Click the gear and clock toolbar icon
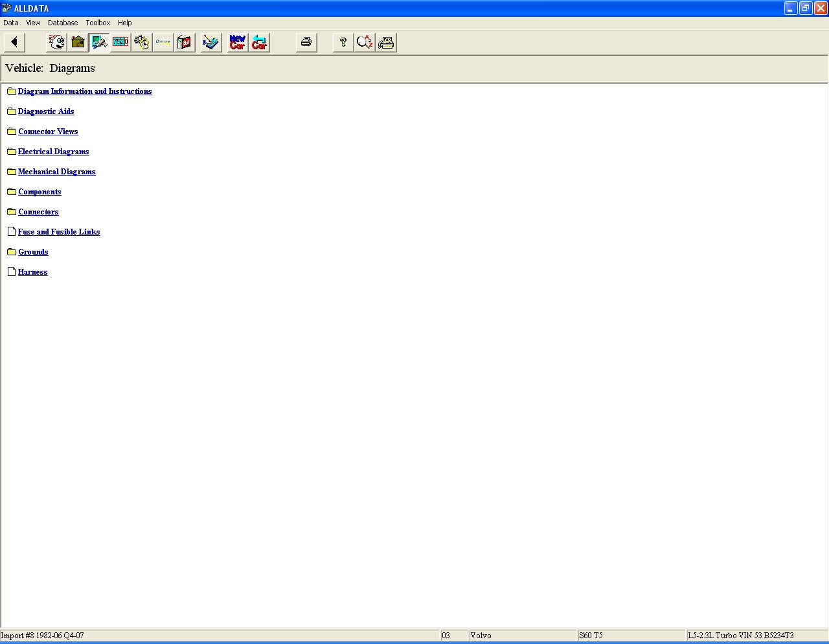 142,43
